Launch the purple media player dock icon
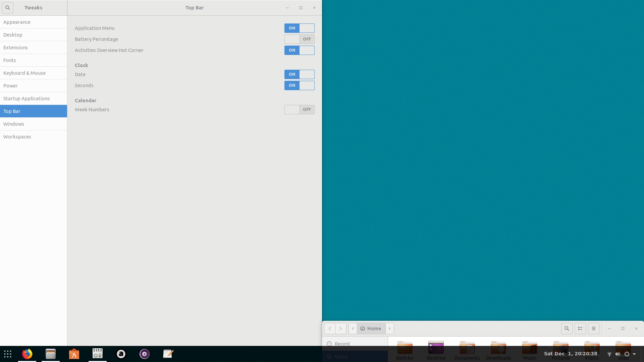Viewport: 644px width, 362px height. pyautogui.click(x=145, y=354)
